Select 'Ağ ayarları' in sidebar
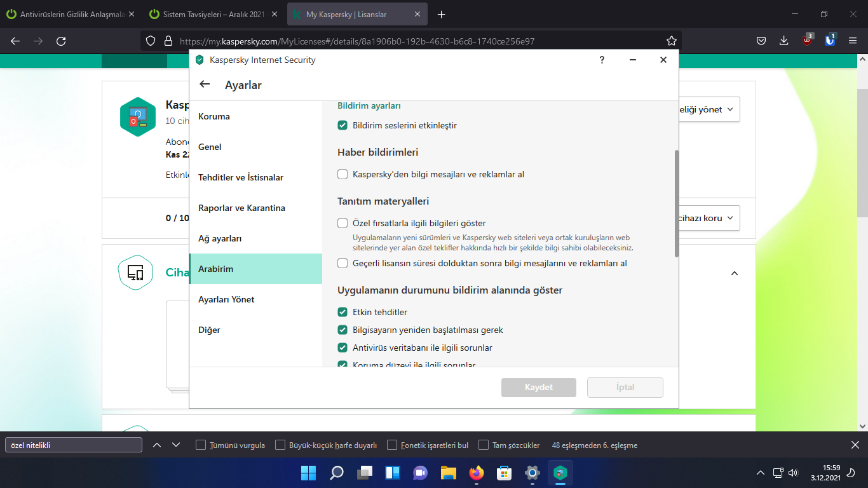 tap(256, 238)
